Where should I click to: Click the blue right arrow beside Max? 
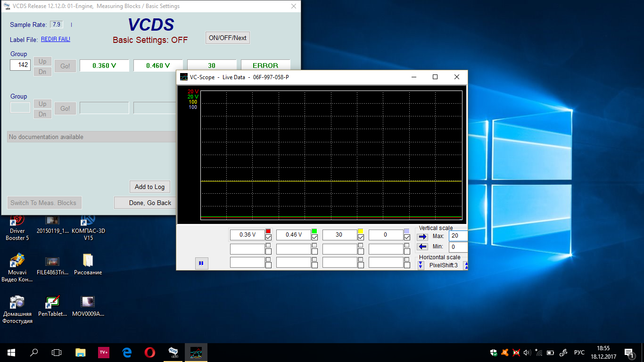pyautogui.click(x=422, y=237)
